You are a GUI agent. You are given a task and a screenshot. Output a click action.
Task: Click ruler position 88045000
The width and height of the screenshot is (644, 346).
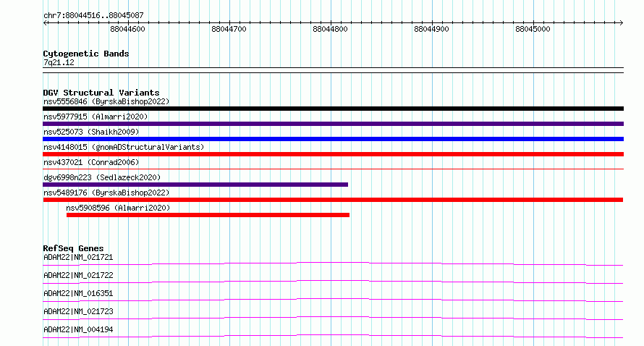point(533,29)
